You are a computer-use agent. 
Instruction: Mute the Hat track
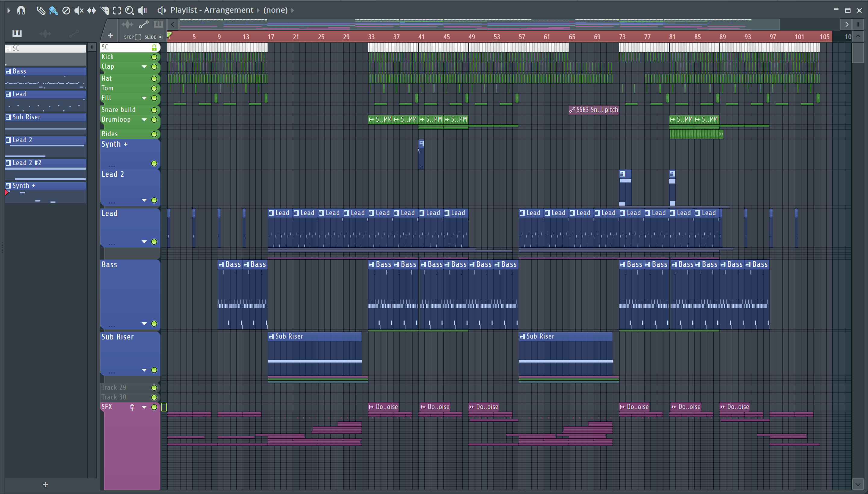tap(154, 79)
